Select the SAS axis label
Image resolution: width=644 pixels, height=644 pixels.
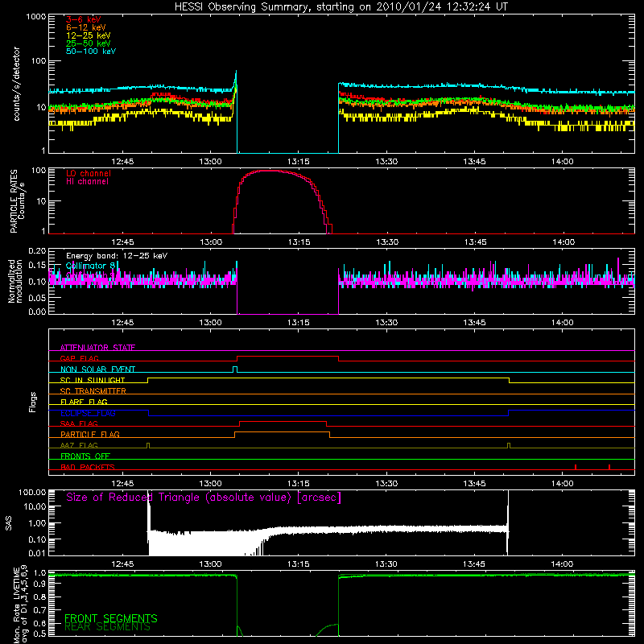click(x=9, y=523)
